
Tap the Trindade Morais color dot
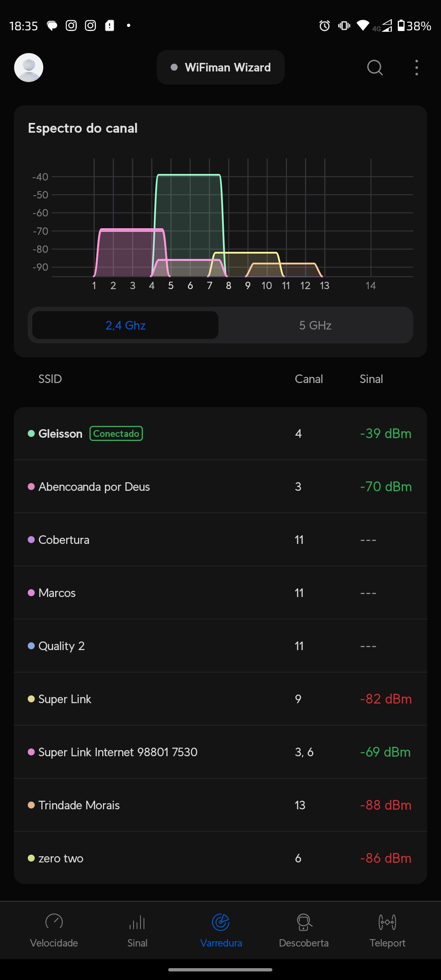pyautogui.click(x=31, y=805)
